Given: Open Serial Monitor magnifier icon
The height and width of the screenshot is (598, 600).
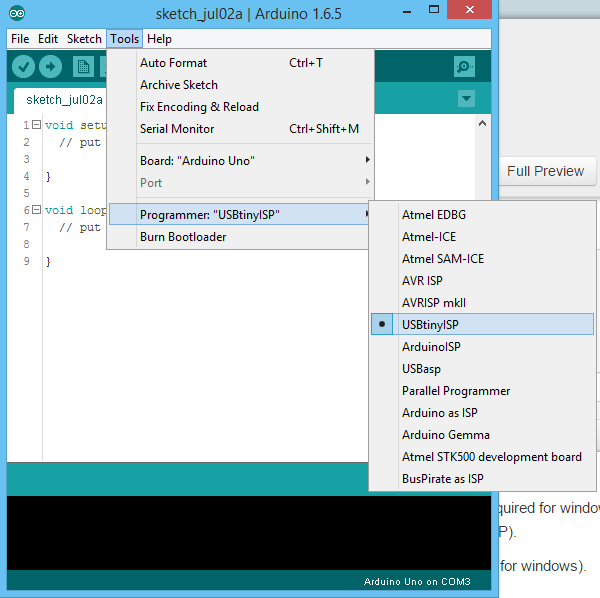Looking at the screenshot, I should 464,67.
